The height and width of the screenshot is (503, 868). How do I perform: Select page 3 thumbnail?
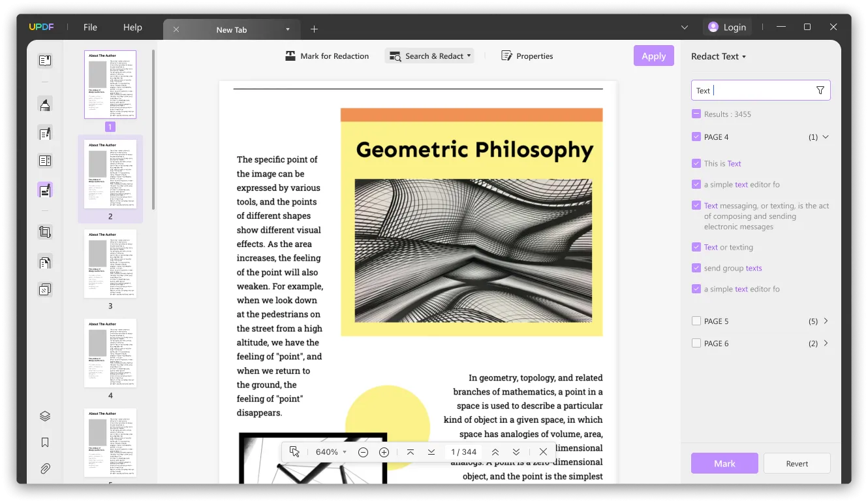tap(110, 264)
